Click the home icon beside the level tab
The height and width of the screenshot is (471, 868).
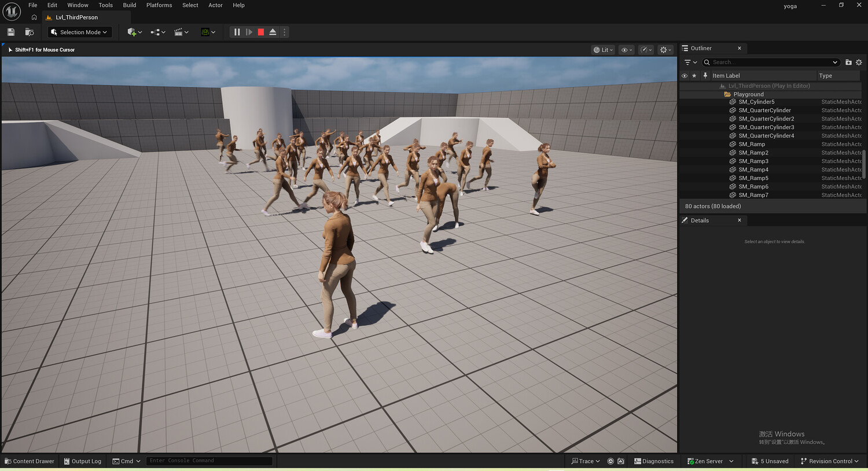coord(34,17)
